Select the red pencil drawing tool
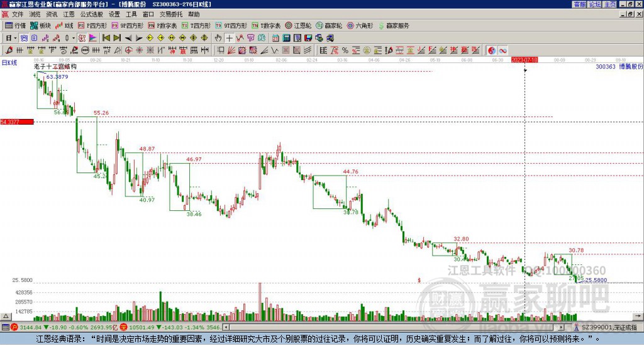 click(x=9, y=50)
